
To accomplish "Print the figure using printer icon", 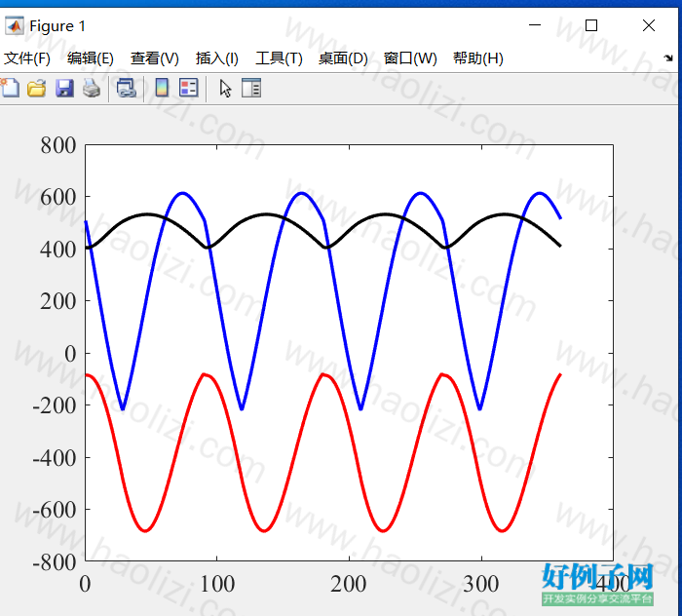I will coord(92,89).
